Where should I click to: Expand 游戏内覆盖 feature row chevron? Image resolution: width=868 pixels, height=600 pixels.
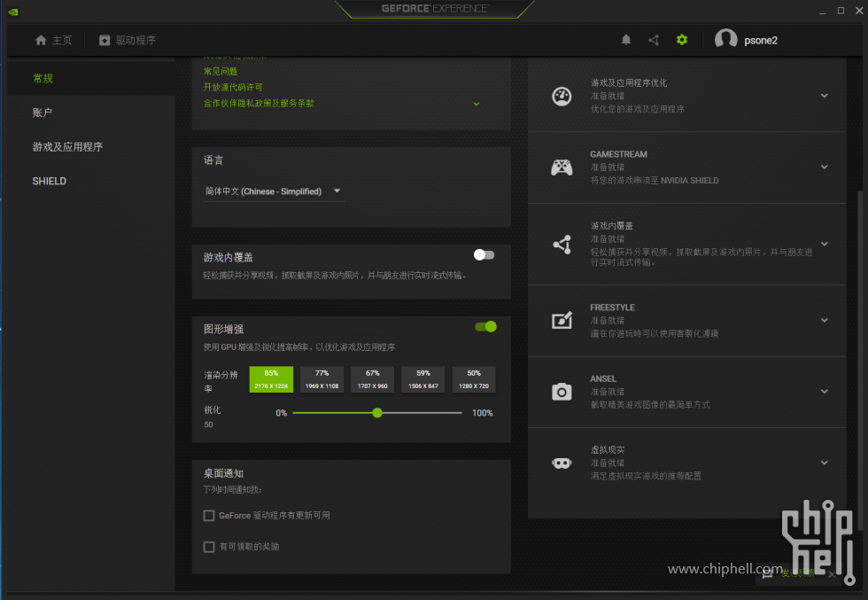[x=825, y=244]
